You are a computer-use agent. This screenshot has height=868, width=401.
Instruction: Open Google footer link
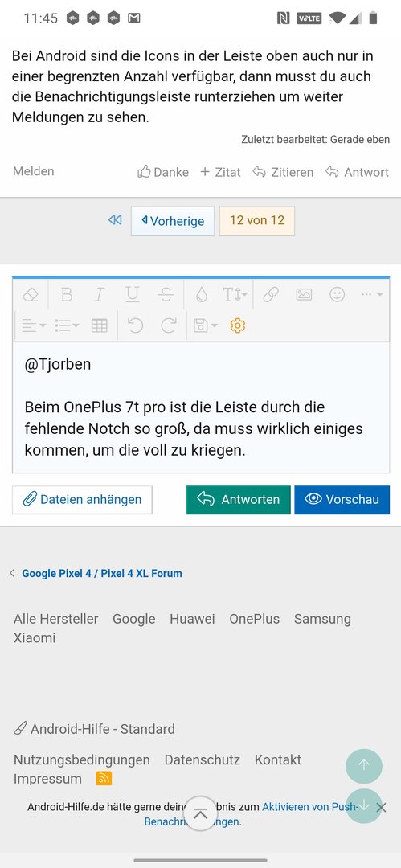134,619
